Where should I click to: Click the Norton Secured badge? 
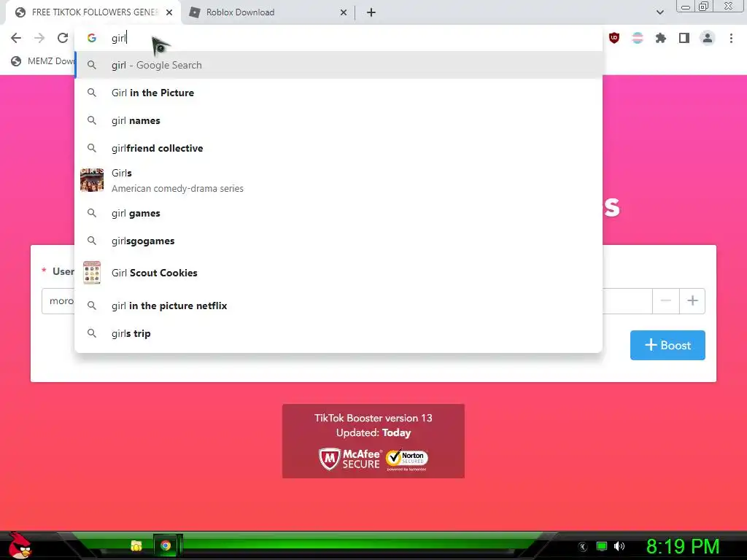[407, 459]
